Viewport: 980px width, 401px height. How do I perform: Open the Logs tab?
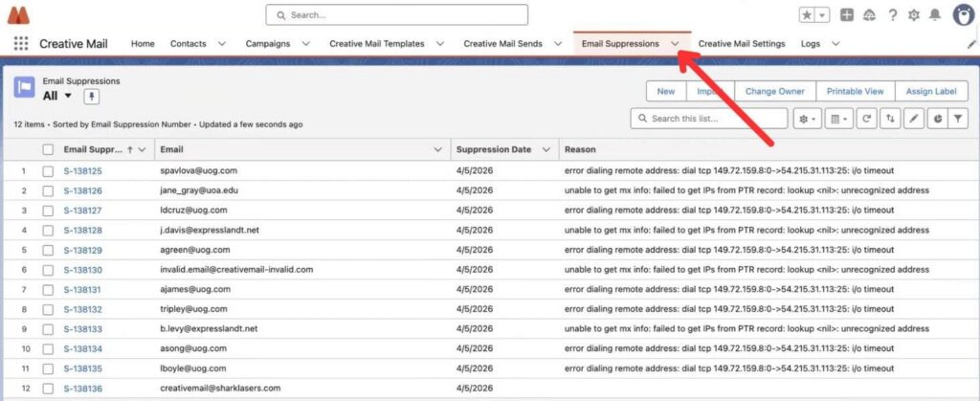(811, 44)
